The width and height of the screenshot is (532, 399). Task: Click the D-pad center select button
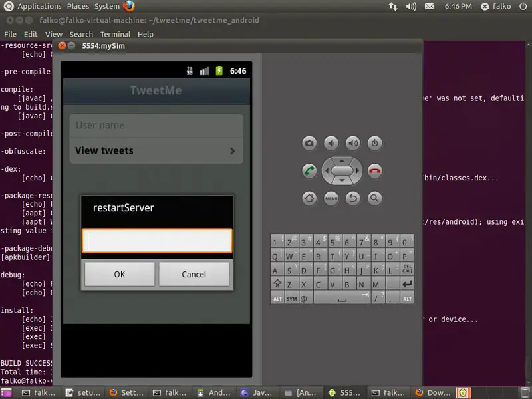(342, 171)
